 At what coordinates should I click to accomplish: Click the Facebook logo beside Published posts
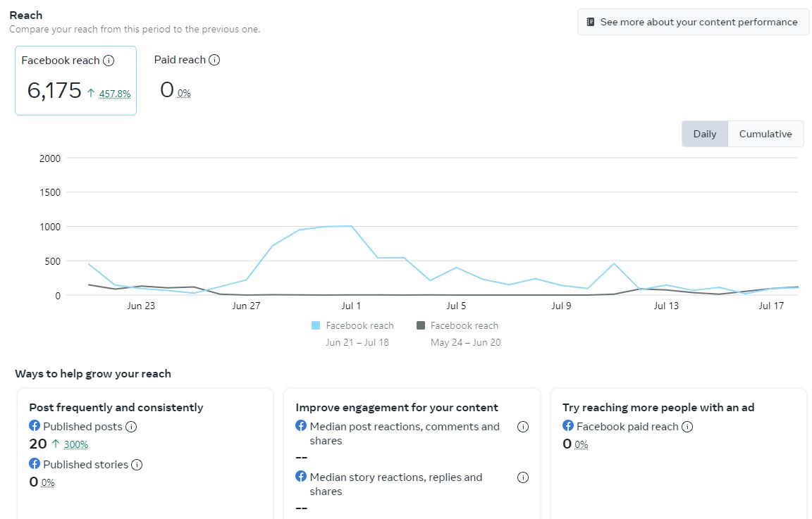tap(35, 426)
